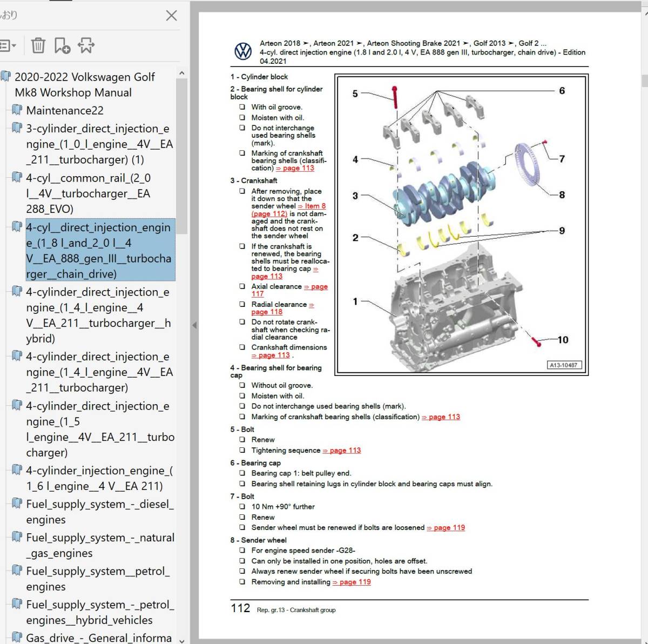648x644 pixels.
Task: Open Fuel supply petrol engines hybrid vehicles bookmark
Action: point(100,612)
